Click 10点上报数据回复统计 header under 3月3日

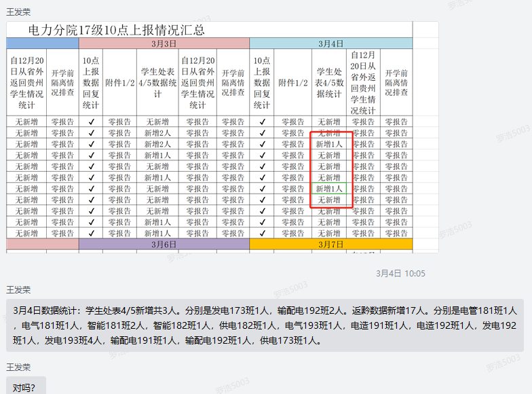(91, 83)
